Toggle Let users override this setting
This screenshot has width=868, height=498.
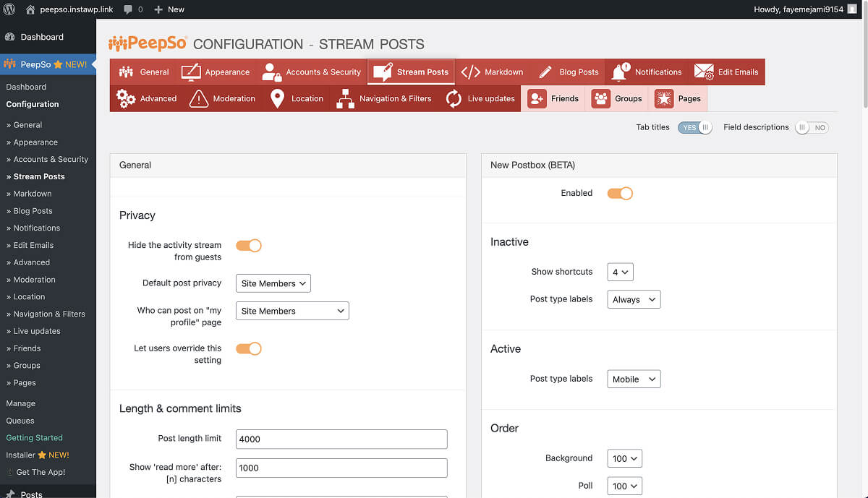(x=249, y=348)
